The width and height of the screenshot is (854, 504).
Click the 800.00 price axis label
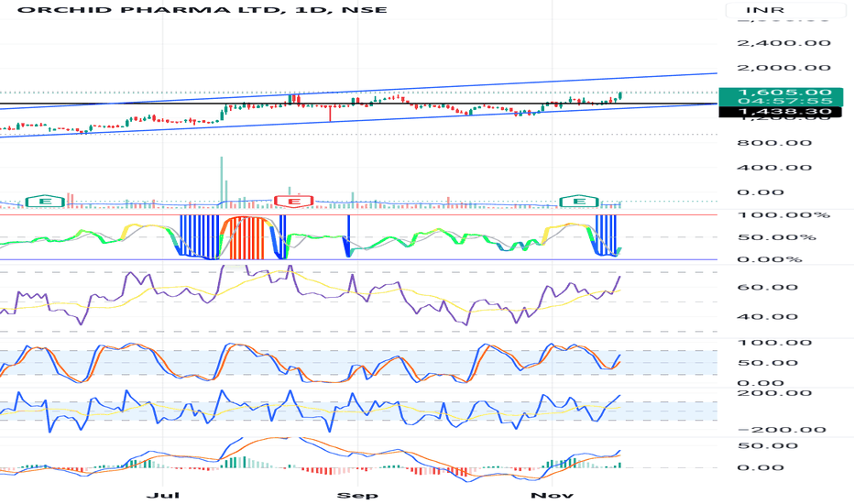pyautogui.click(x=774, y=143)
